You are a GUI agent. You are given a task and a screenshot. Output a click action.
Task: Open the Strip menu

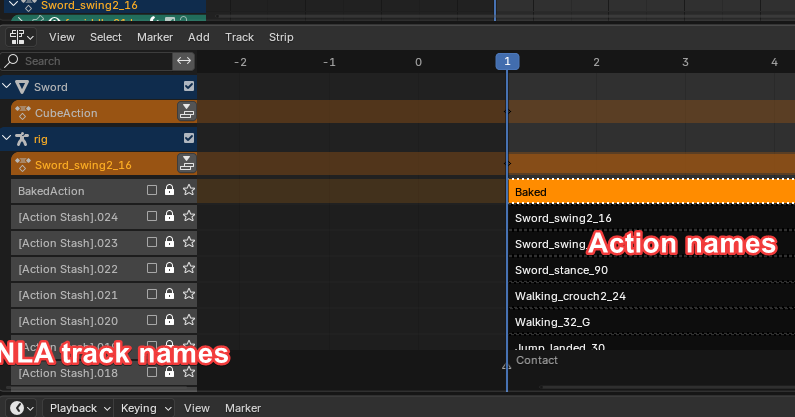tap(281, 37)
